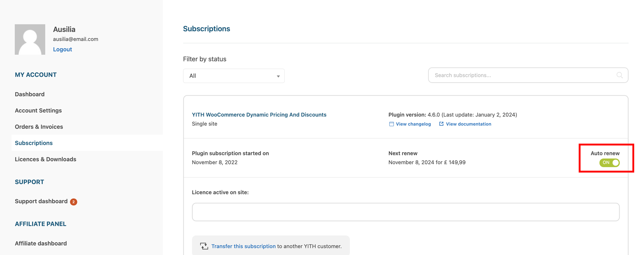Click the documentation external-link icon
The width and height of the screenshot is (644, 255).
tap(441, 124)
